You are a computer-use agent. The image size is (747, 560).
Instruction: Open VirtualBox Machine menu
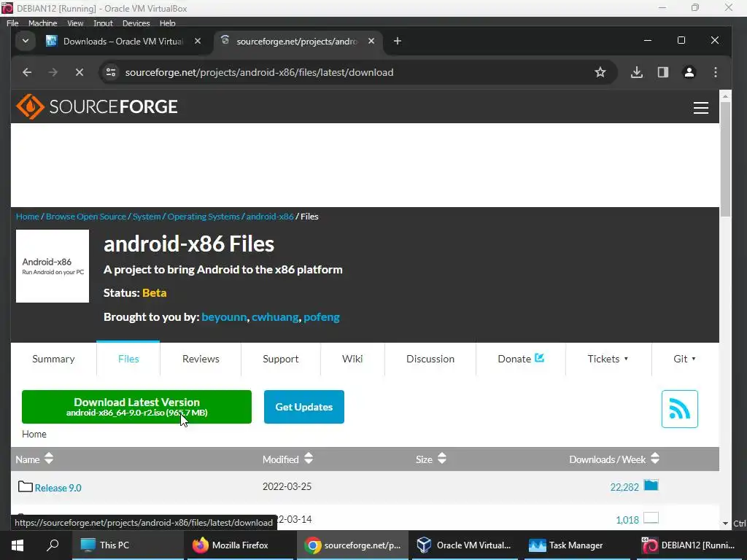pyautogui.click(x=42, y=23)
